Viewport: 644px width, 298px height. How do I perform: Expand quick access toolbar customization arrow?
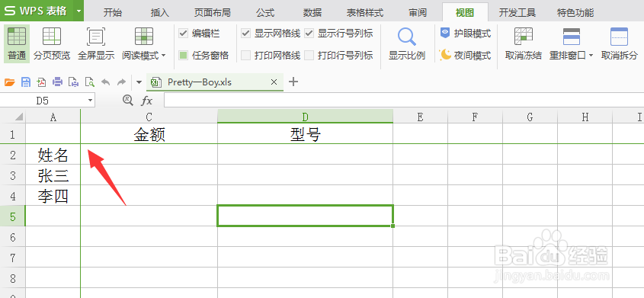(139, 82)
